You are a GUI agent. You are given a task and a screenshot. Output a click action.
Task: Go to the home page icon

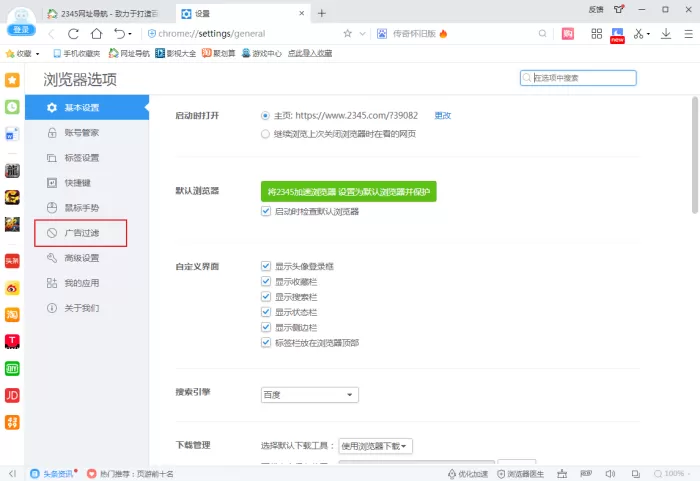96,33
